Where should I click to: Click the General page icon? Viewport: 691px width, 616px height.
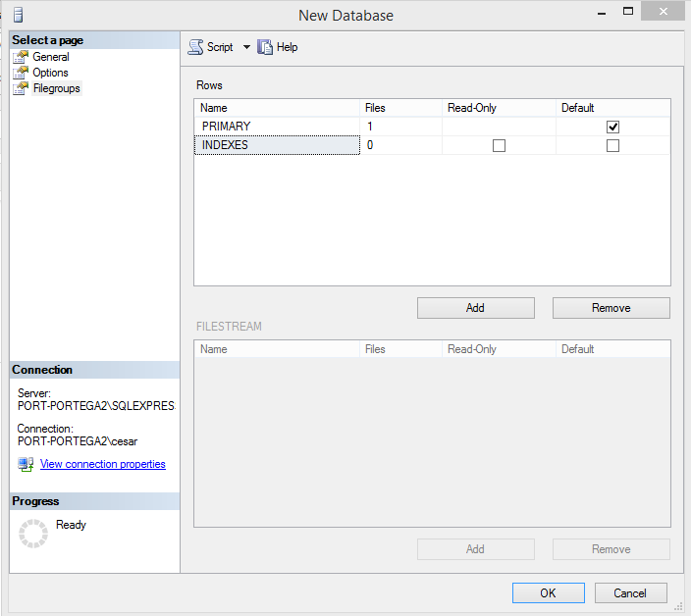pos(21,57)
